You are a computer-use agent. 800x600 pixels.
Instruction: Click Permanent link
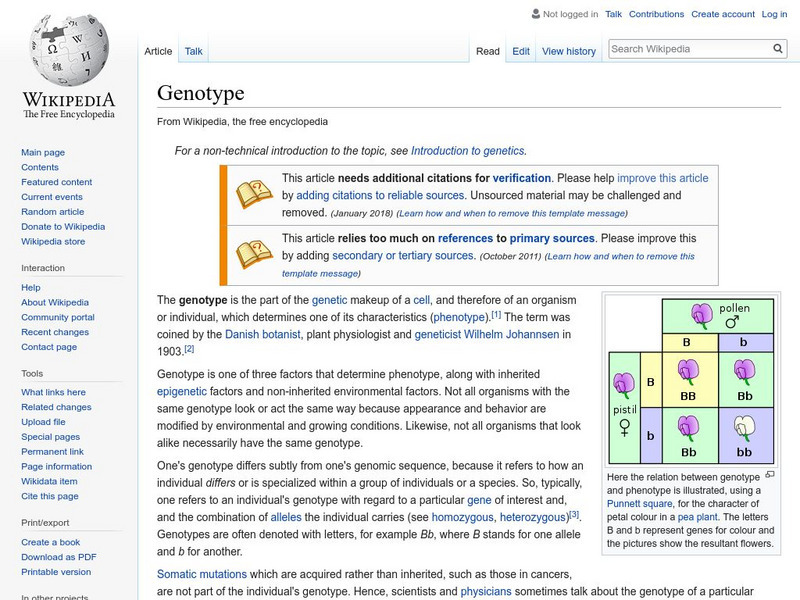(x=52, y=451)
